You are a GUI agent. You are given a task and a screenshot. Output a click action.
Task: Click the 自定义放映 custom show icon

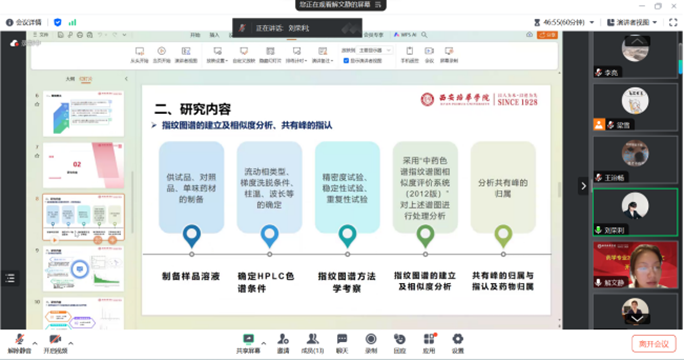pos(244,55)
